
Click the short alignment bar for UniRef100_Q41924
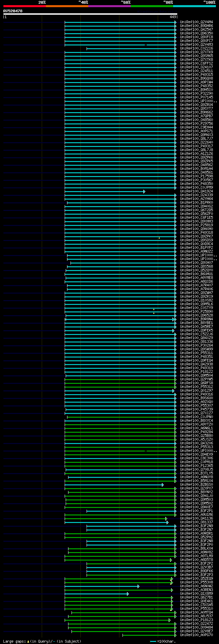pos(105,191)
